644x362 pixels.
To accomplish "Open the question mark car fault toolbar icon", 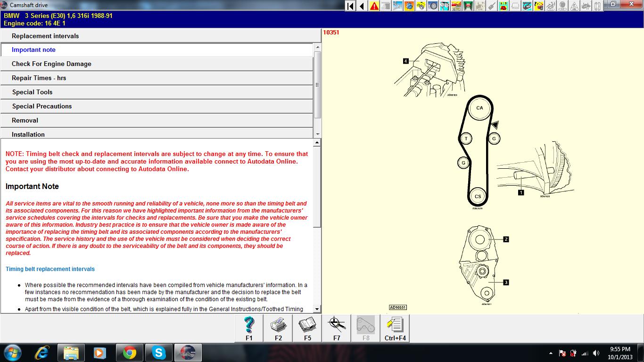I will [539, 6].
